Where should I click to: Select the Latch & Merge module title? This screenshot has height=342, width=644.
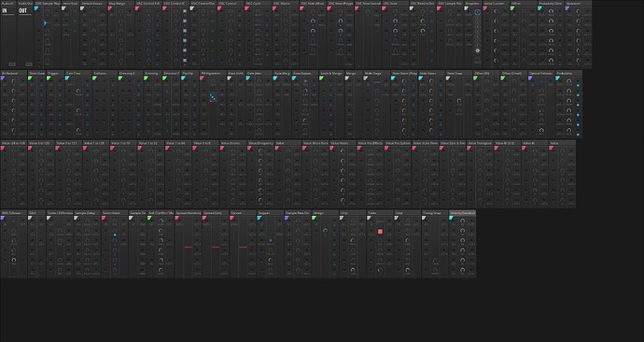point(331,73)
